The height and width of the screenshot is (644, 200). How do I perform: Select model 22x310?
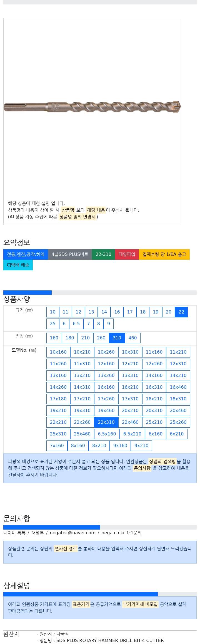coord(106,422)
